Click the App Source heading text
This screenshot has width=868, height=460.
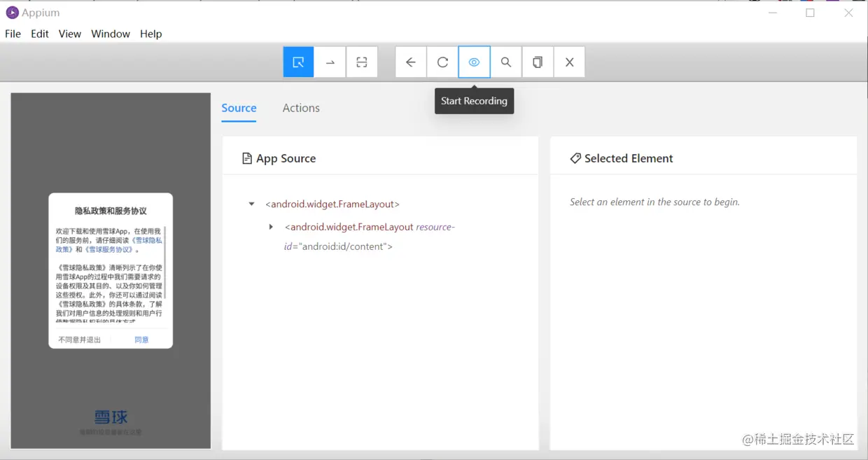(286, 158)
